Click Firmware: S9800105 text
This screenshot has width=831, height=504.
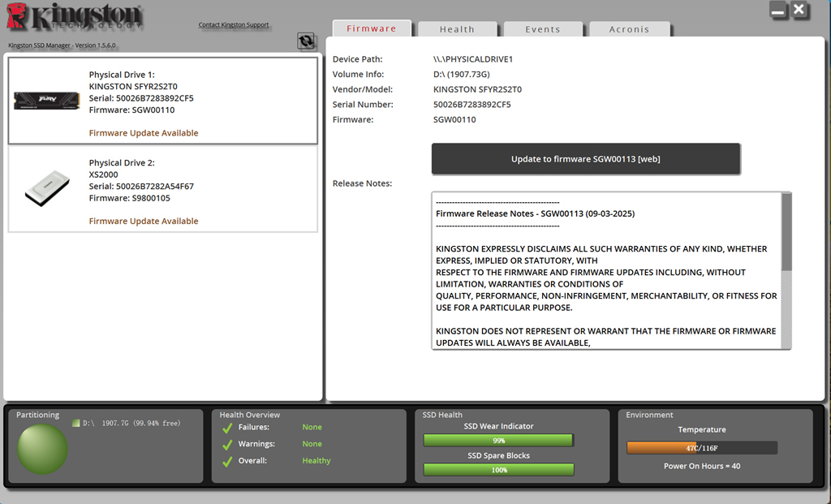coord(129,198)
